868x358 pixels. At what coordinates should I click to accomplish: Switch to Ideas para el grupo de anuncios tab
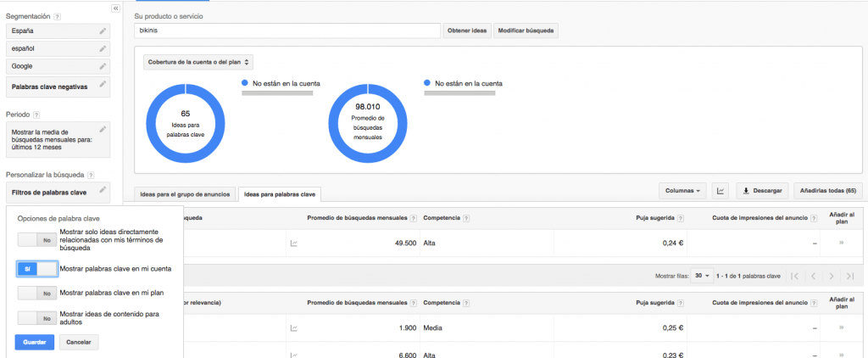coord(186,194)
